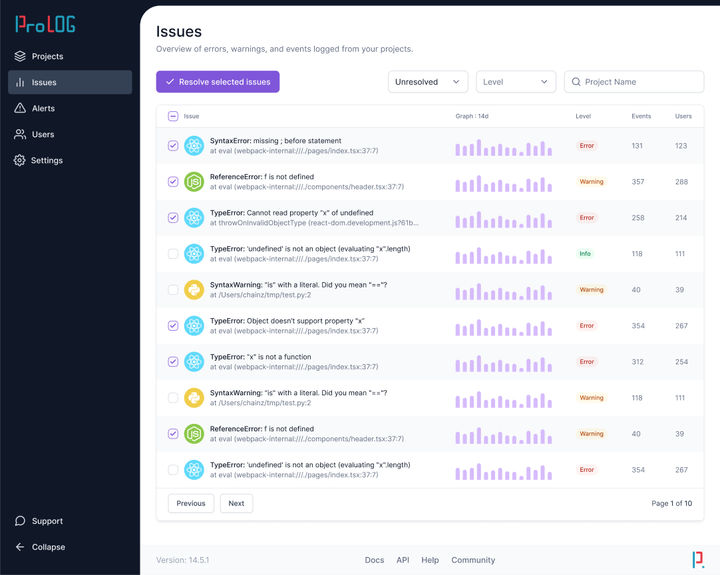
Task: Check first 'undefined' is not an object issue
Action: [x=173, y=254]
